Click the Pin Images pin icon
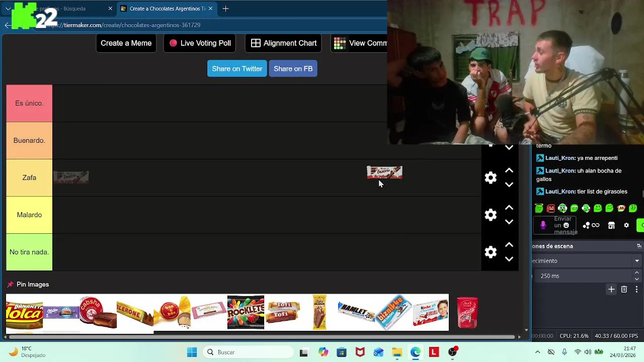This screenshot has height=362, width=644. tap(10, 285)
